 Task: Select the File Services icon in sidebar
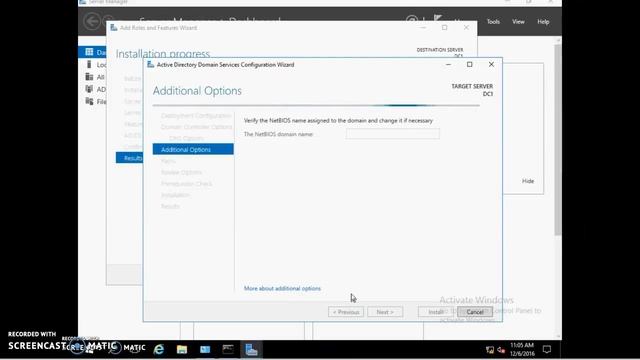click(89, 101)
